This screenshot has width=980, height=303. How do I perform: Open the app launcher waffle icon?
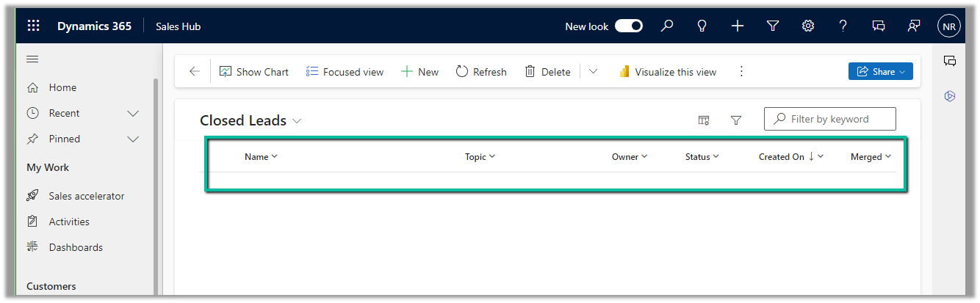[x=33, y=26]
